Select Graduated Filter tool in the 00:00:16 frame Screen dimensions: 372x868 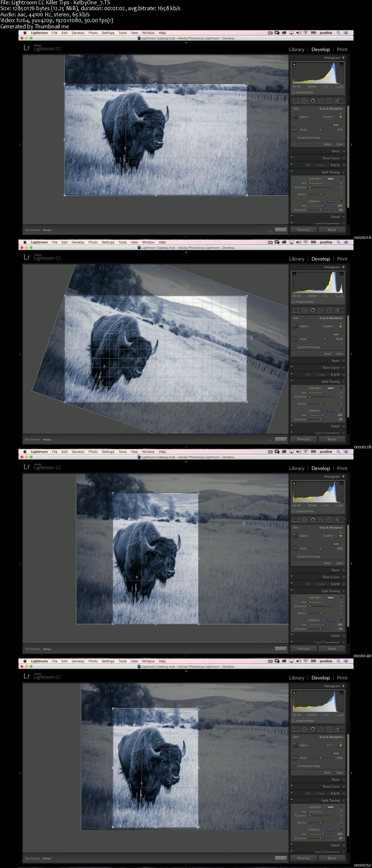coord(321,101)
